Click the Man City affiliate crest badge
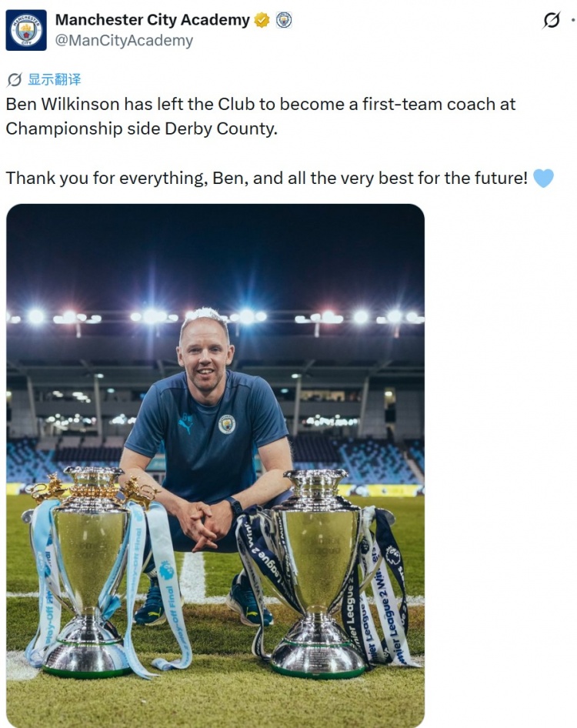 click(284, 20)
